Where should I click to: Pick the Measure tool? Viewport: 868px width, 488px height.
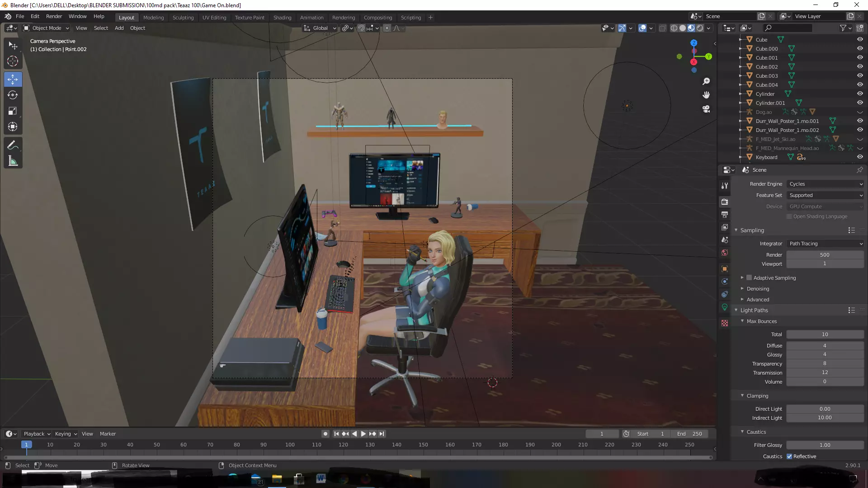pyautogui.click(x=13, y=161)
